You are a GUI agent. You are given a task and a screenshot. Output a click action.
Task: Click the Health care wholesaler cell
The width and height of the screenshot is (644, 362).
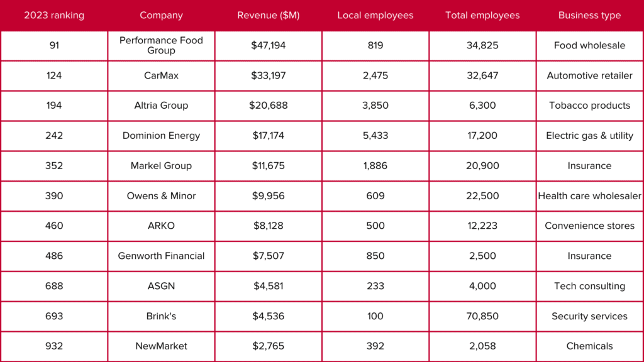[x=589, y=196]
